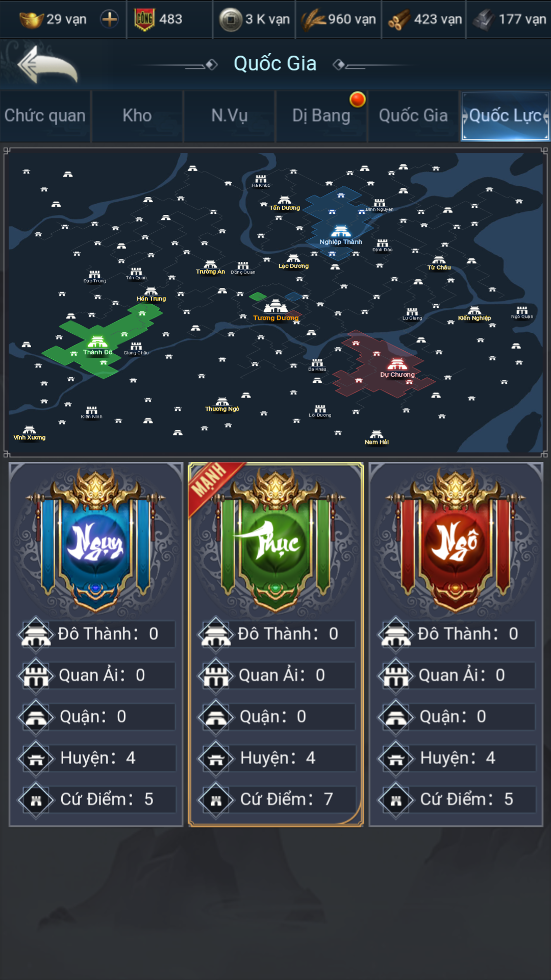551x980 pixels.
Task: Tap Thục's Cứ Điểm: 7 row
Action: tap(276, 799)
